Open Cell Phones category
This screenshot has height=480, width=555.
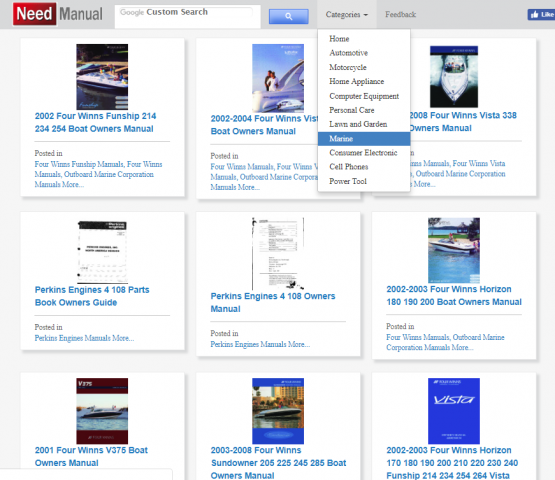[x=364, y=167]
